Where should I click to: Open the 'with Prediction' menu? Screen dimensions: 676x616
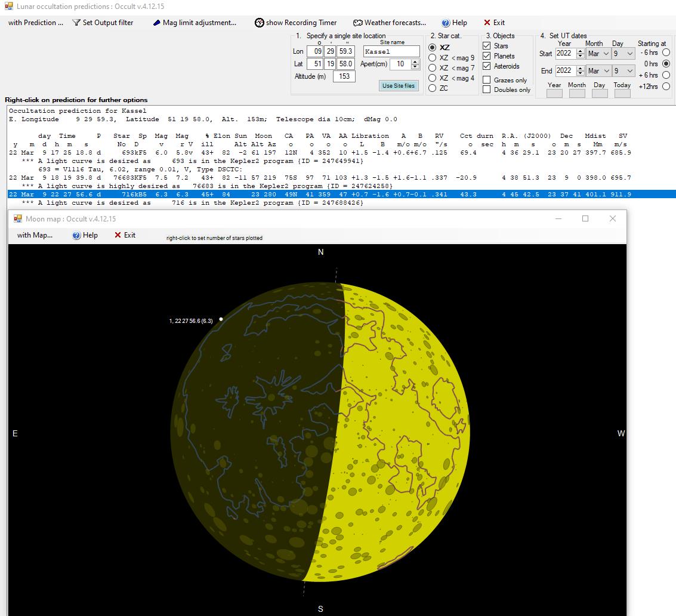35,23
